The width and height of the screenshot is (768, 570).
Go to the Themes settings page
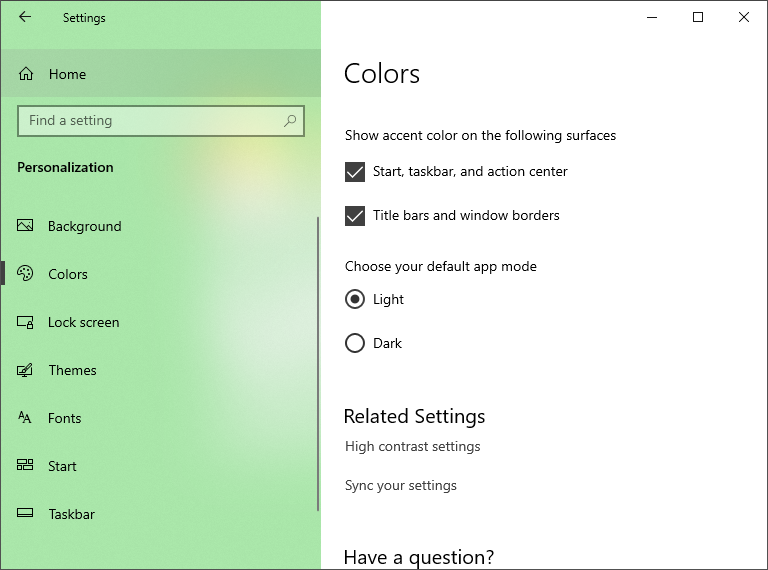click(x=73, y=370)
